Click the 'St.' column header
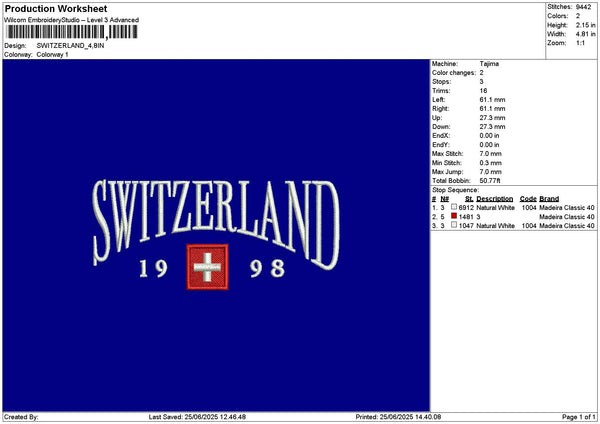Viewport: 600px width, 424px height. pos(469,199)
